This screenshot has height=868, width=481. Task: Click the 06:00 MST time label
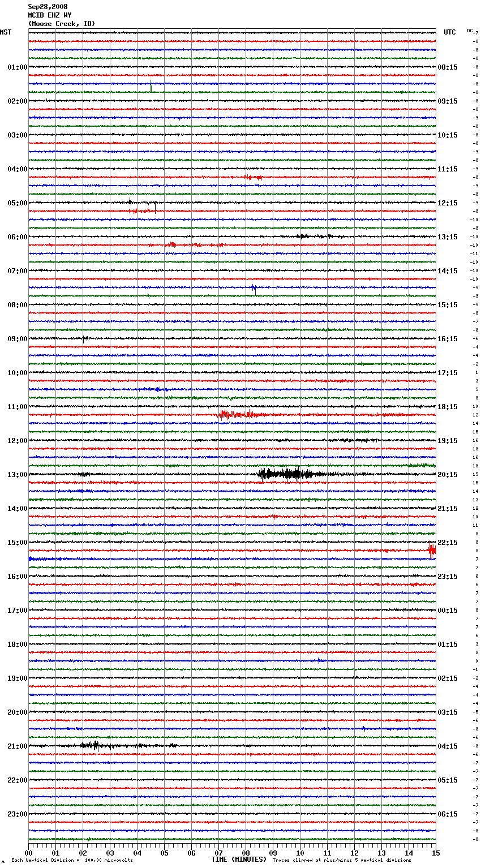[18, 237]
